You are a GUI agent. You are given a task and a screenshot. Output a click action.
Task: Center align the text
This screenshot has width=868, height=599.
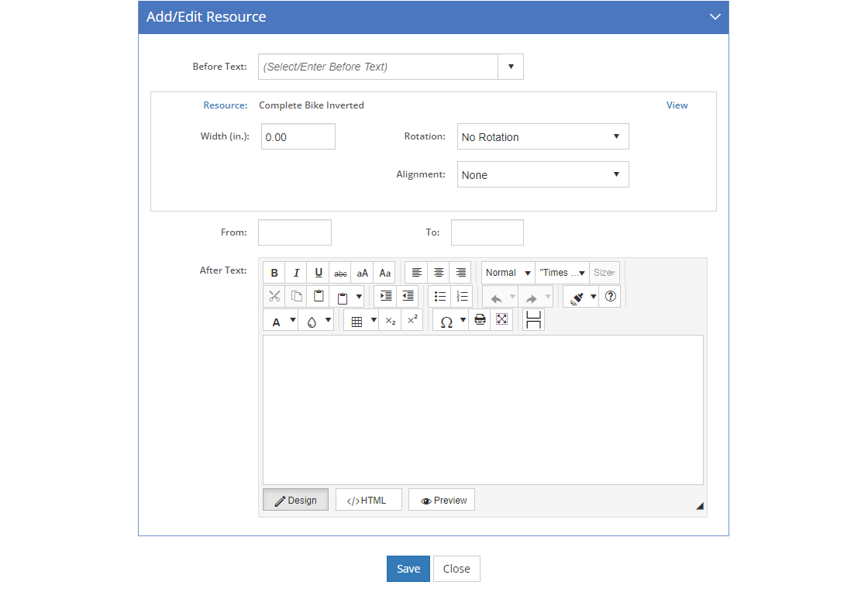click(x=439, y=273)
